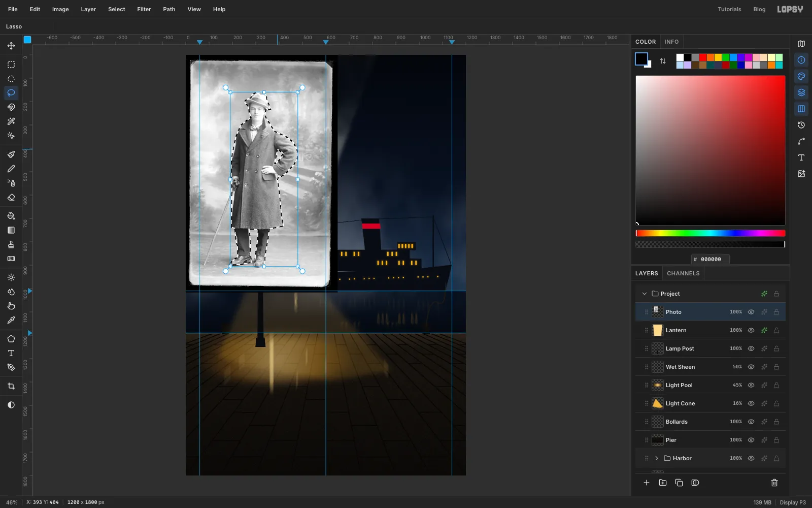
Task: Select the Spray tool
Action: click(x=11, y=183)
